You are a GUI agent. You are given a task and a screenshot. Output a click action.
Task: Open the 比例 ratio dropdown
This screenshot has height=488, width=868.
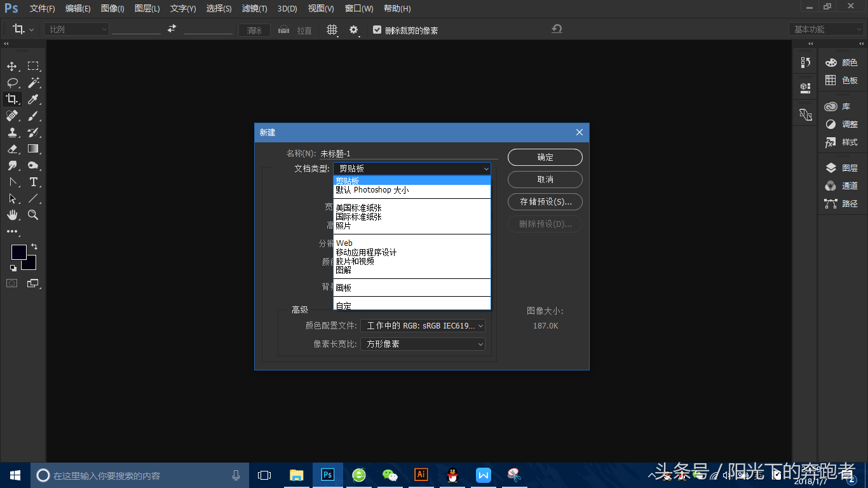coord(77,29)
